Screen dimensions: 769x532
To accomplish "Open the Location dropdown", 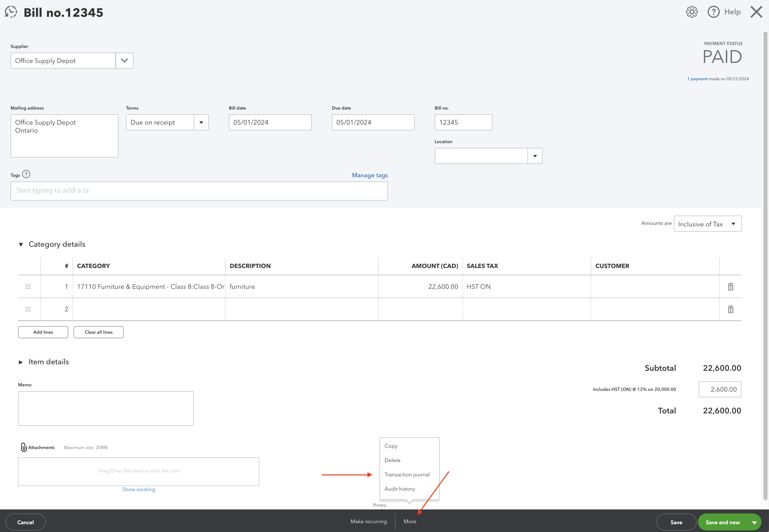I will click(x=535, y=156).
